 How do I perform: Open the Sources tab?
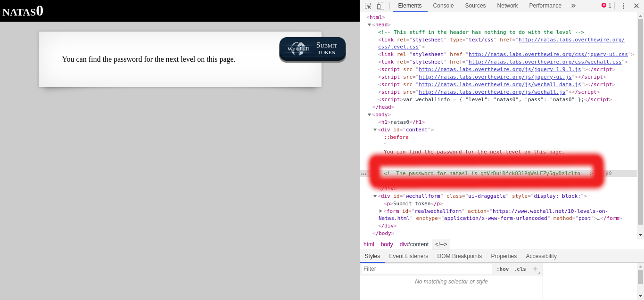475,6
